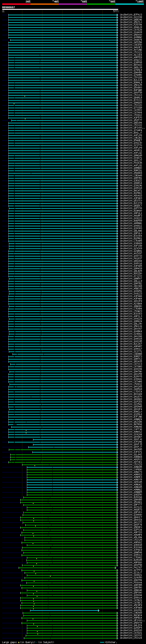Image resolution: width=146 pixels, height=644 pixels.
Task: Click the white query sequence bar
Action: click(60, 10)
